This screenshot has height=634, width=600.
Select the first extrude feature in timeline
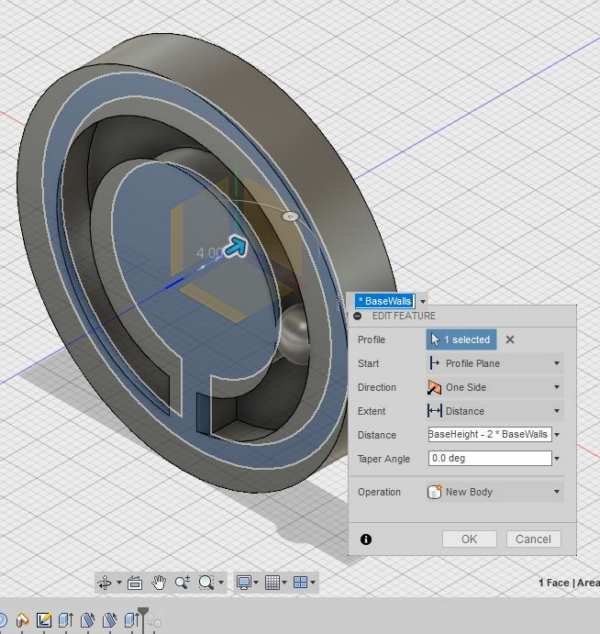coord(65,620)
